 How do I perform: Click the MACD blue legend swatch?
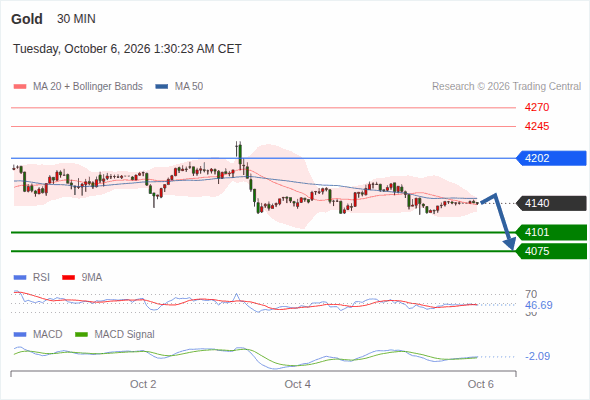(x=20, y=335)
